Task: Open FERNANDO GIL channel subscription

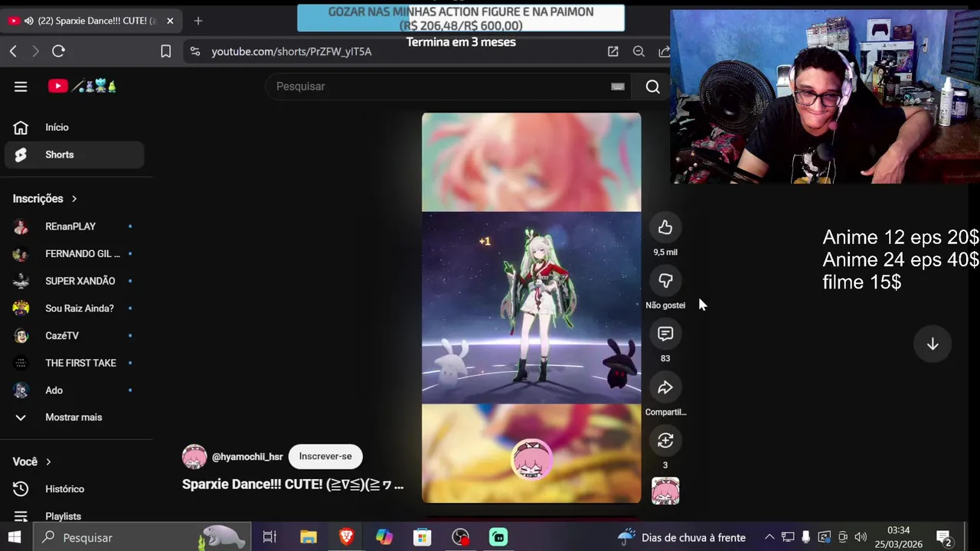Action: [x=75, y=254]
